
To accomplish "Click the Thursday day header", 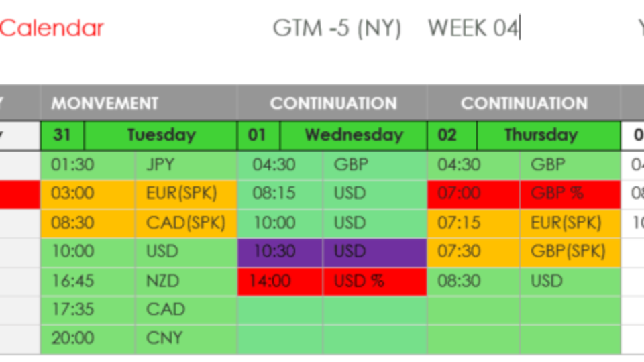I will 549,135.
